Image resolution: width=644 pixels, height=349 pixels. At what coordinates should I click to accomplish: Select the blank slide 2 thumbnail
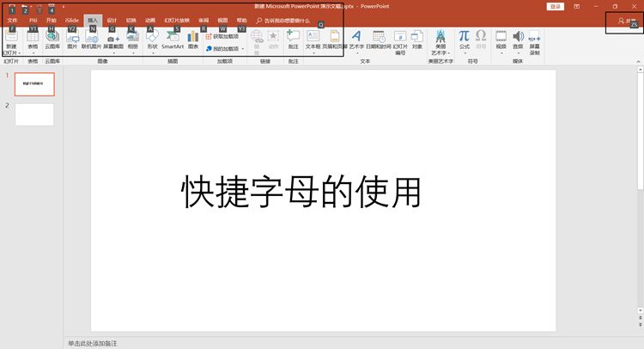point(34,114)
